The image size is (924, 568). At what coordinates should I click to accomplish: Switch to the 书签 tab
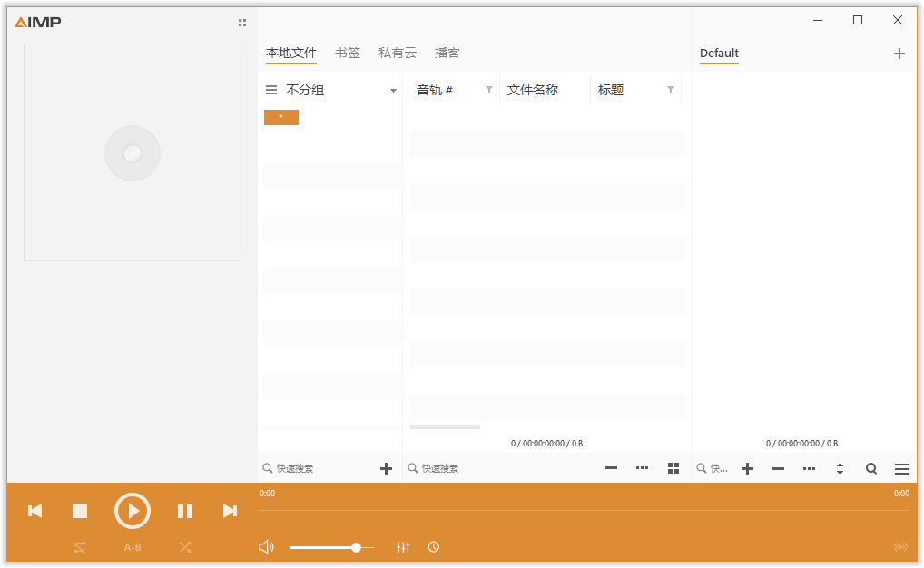[348, 53]
